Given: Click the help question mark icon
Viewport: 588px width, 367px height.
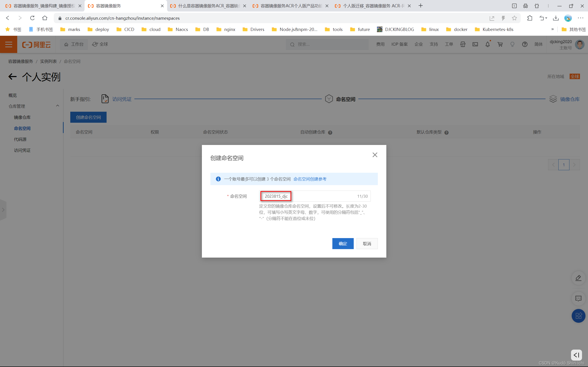Looking at the screenshot, I should [525, 44].
